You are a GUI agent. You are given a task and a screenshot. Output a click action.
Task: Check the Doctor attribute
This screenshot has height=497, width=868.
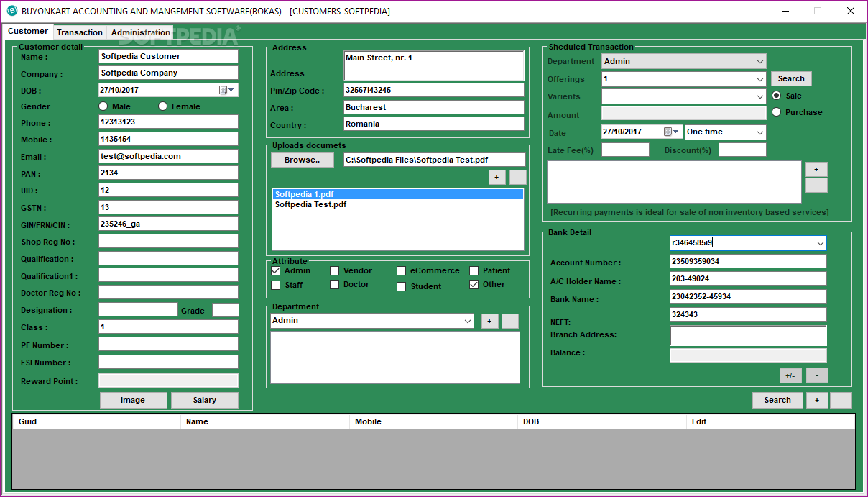pos(335,285)
